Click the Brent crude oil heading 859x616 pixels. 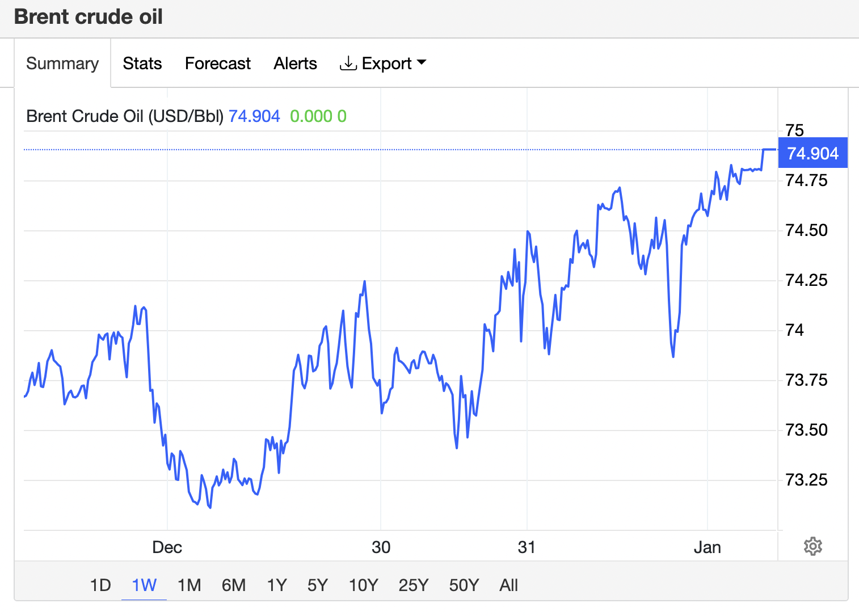coord(89,16)
